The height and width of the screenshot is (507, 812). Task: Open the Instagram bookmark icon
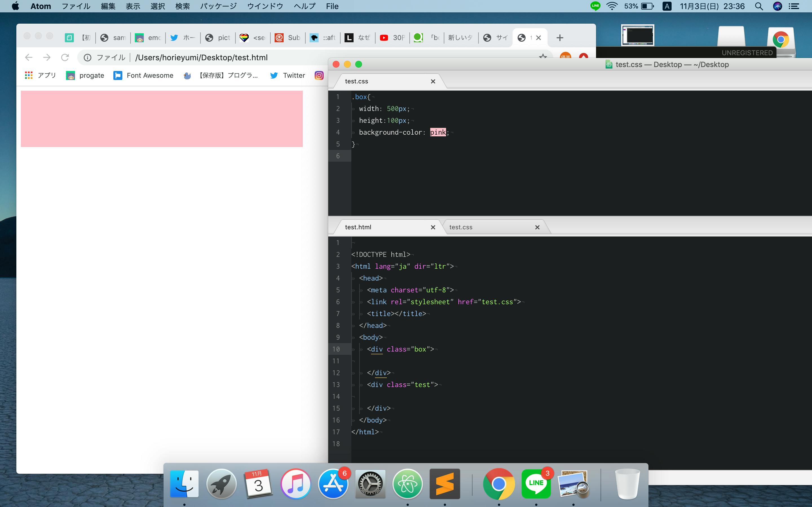[x=319, y=75]
